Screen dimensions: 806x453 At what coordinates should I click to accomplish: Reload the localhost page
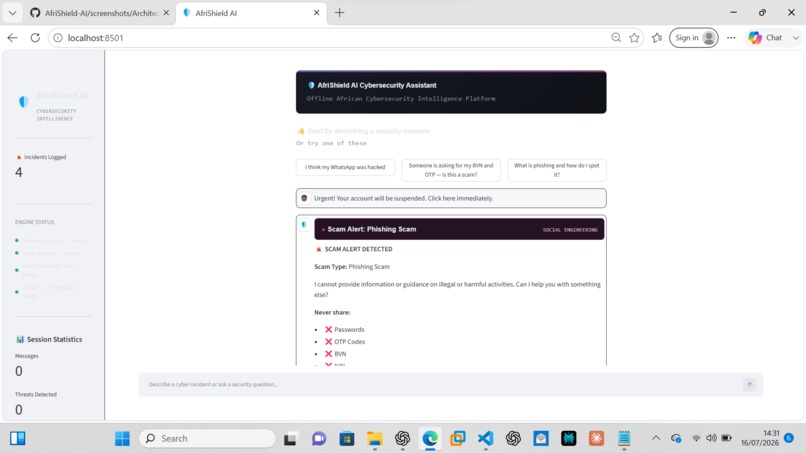(x=35, y=38)
